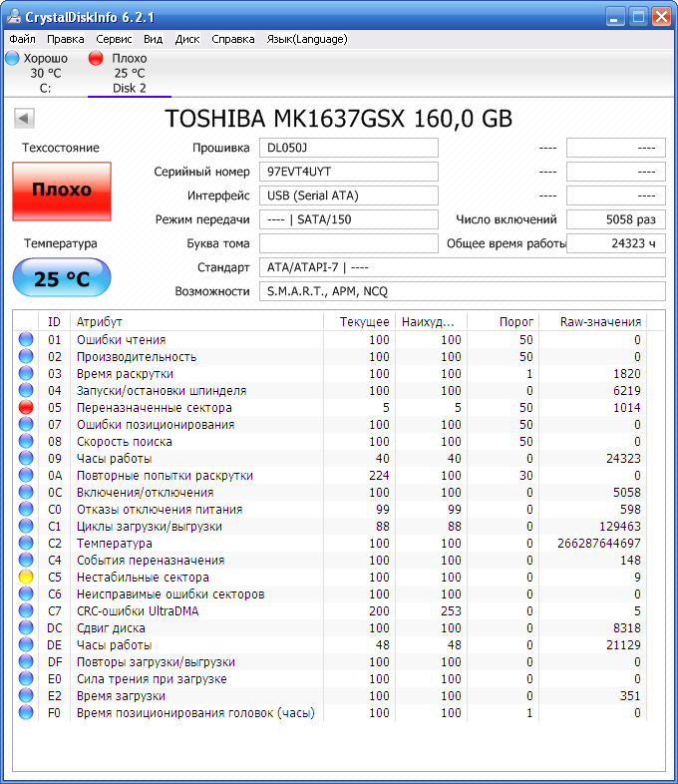The height and width of the screenshot is (784, 678).
Task: Select the Нестабильные сектора row
Action: [x=330, y=577]
